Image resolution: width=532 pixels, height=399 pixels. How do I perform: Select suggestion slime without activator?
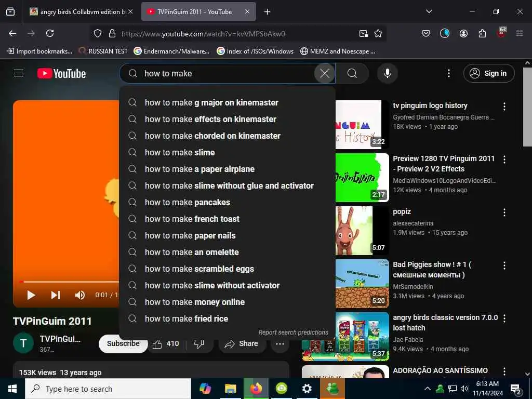click(228, 285)
